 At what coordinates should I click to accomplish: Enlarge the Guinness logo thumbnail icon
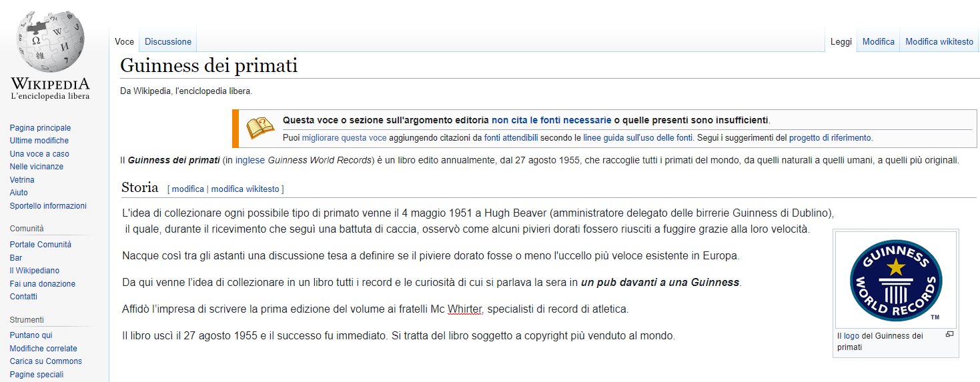[x=949, y=334]
